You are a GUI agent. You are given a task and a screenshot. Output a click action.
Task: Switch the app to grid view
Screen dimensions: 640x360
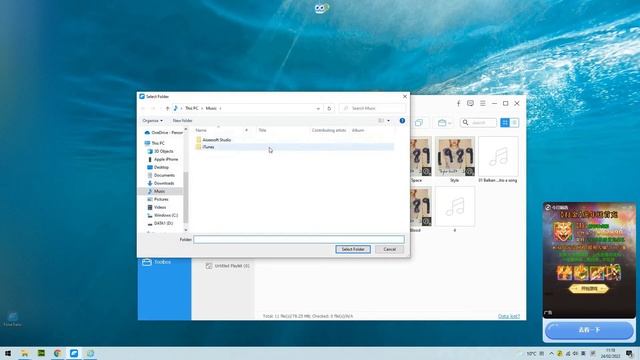505,122
